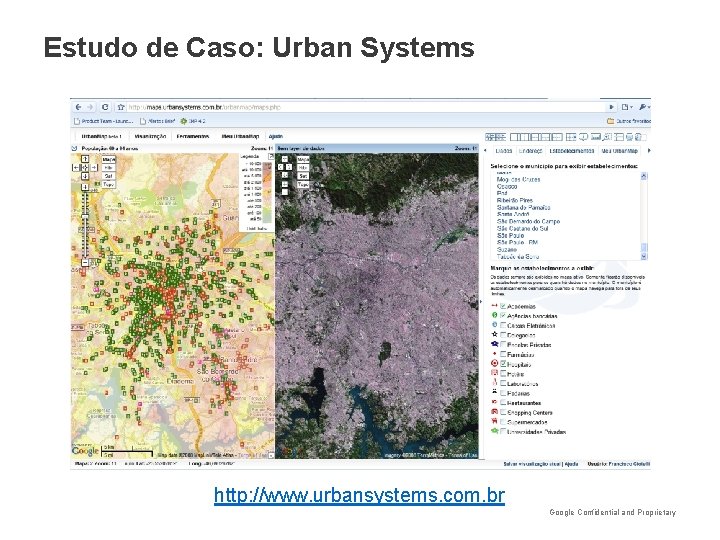This screenshot has width=720, height=540.
Task: Check the Delegacias checkbox
Action: (503, 335)
